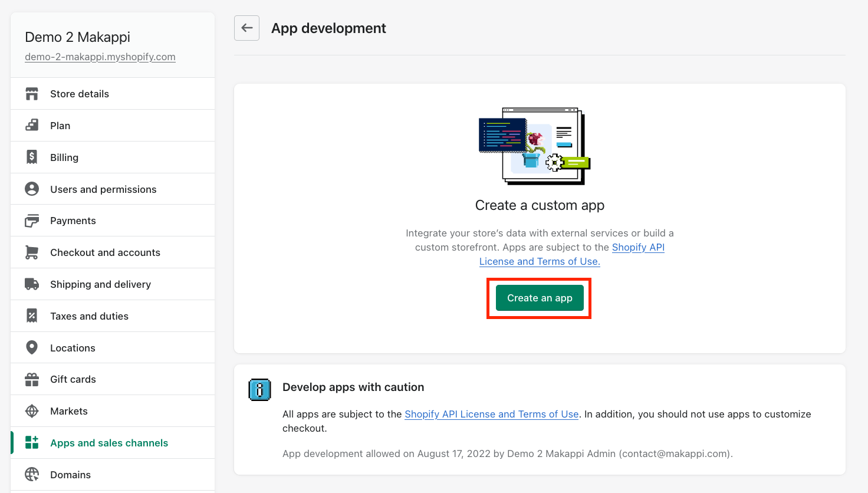Viewport: 868px width, 493px height.
Task: Click the Gift cards gift icon
Action: coord(32,379)
